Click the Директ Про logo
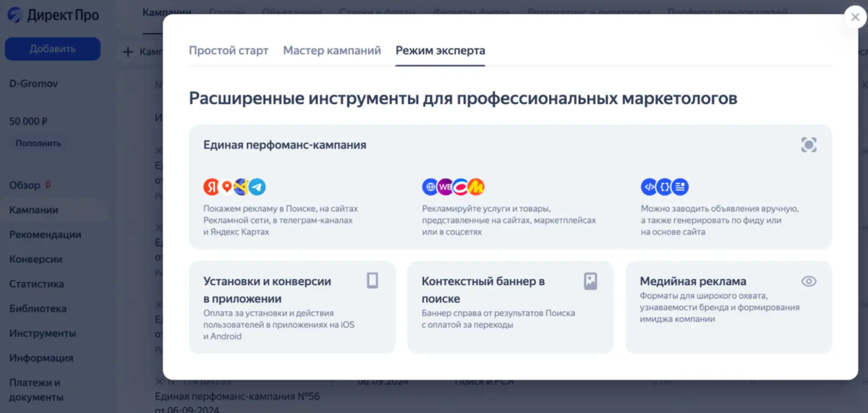The image size is (868, 413). pos(53,15)
